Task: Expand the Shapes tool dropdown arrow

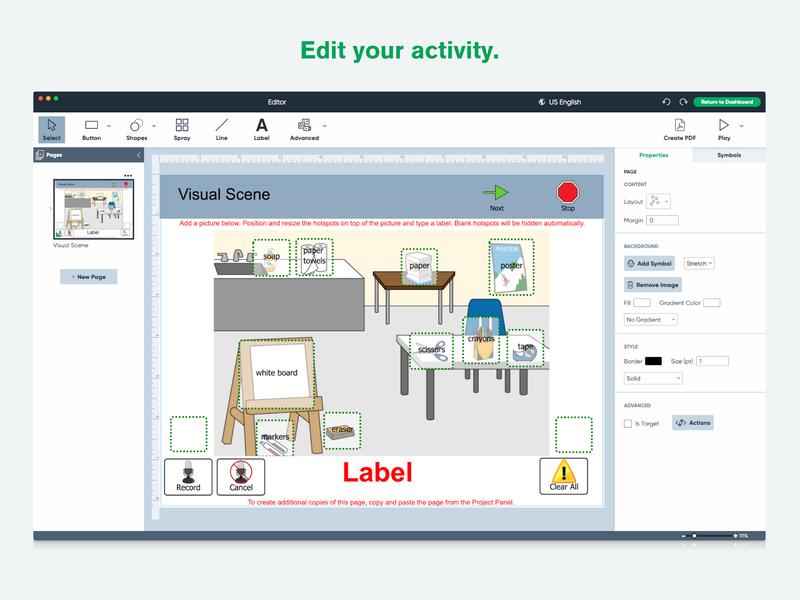Action: [x=154, y=126]
